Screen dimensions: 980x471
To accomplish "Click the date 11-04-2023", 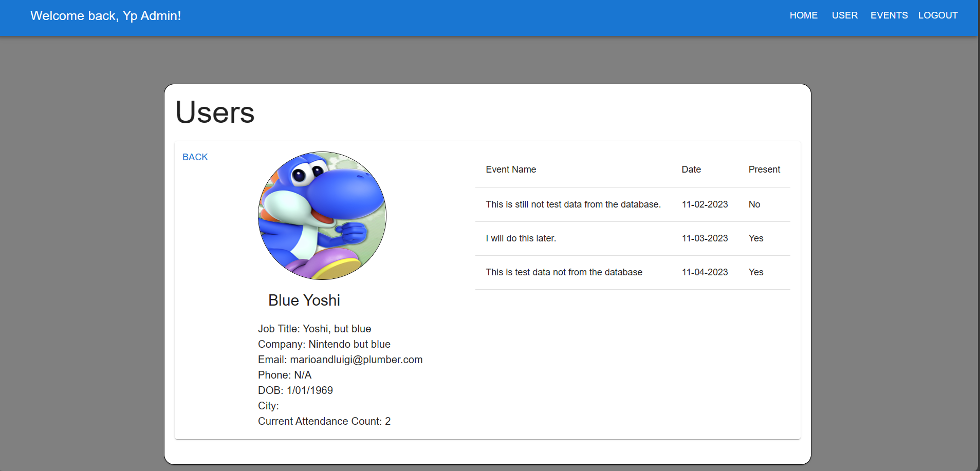I will (x=705, y=272).
